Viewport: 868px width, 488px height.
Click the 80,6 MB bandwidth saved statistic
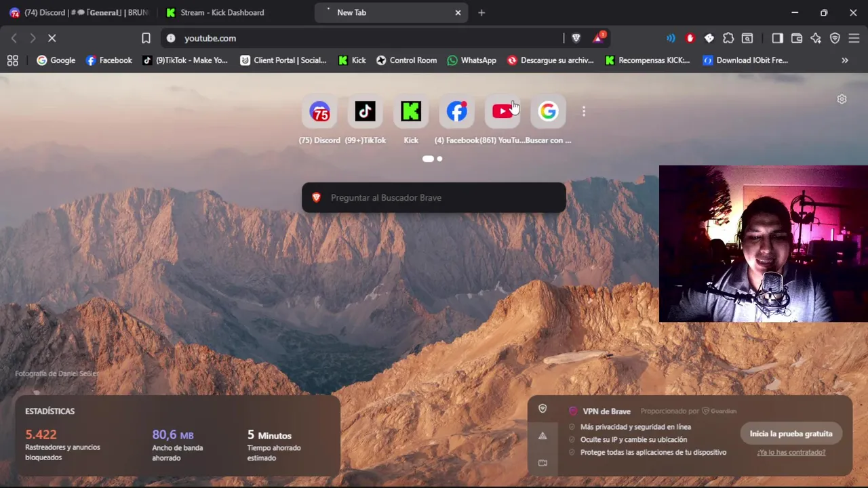coord(178,445)
